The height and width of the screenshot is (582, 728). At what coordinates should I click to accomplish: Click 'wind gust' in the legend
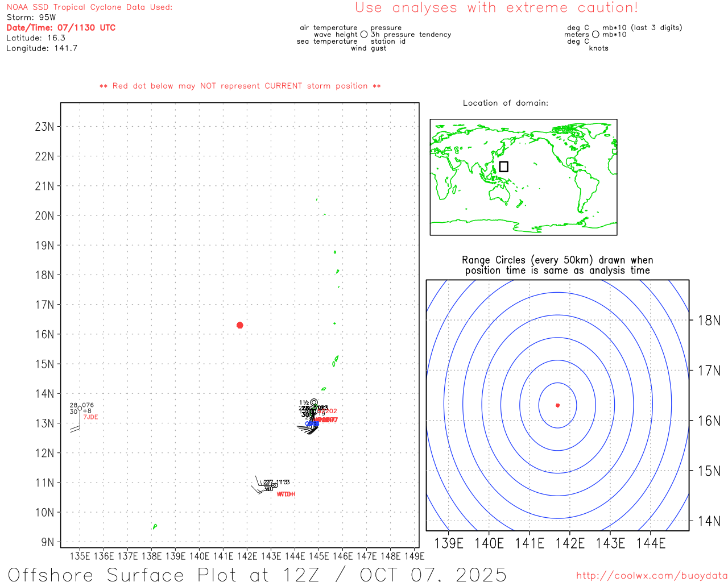(369, 48)
